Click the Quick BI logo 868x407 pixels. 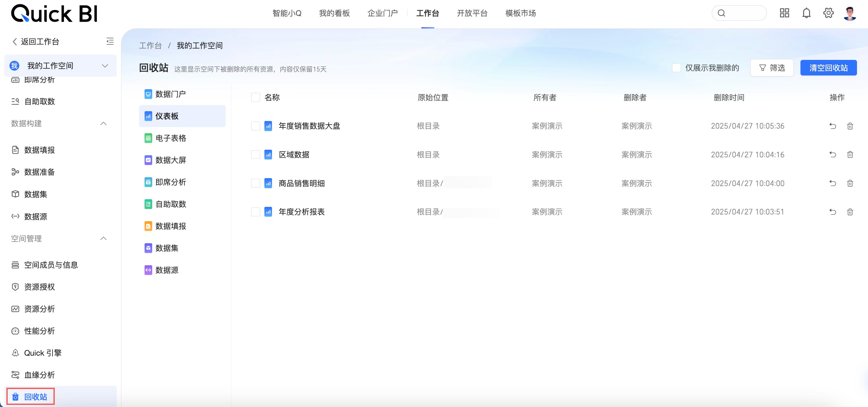[x=54, y=13]
